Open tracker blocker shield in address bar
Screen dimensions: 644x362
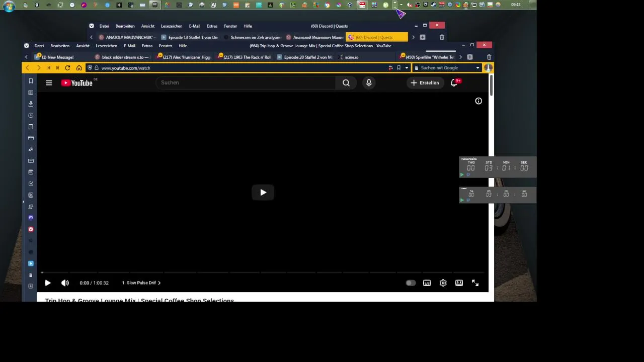(x=90, y=68)
